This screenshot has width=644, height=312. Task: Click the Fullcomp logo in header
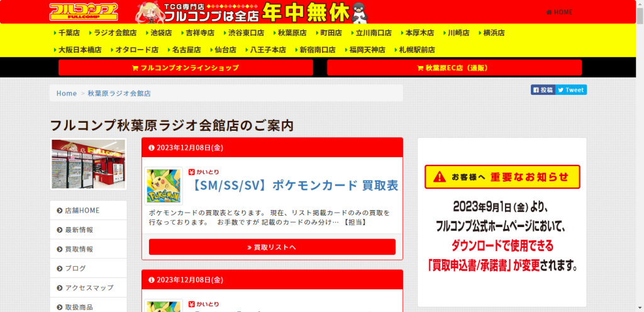point(84,12)
